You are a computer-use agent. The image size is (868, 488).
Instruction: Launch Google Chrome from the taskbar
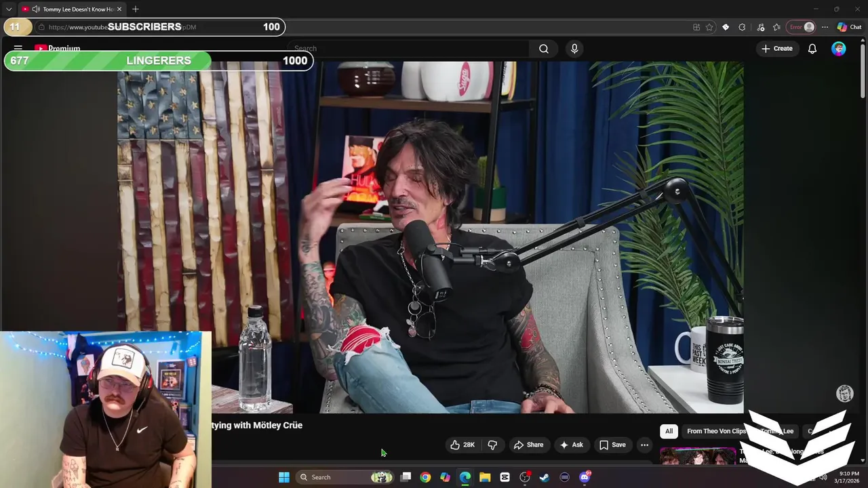pos(425,477)
